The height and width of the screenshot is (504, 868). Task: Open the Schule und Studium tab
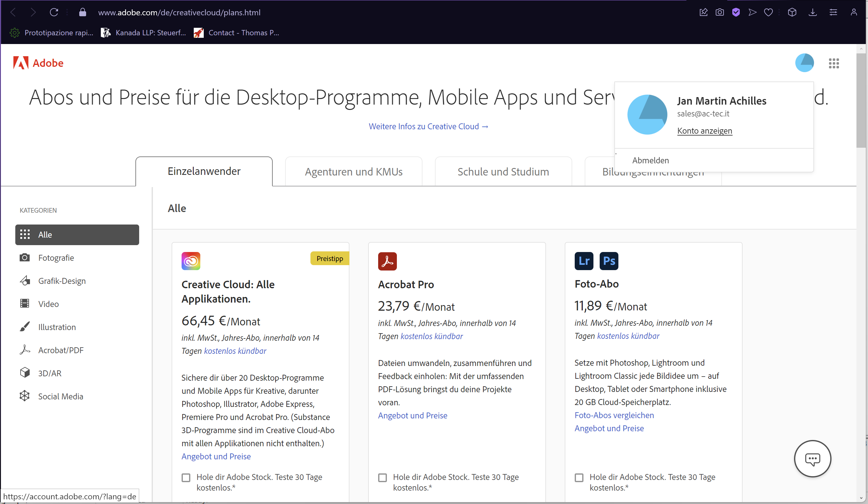click(x=503, y=172)
